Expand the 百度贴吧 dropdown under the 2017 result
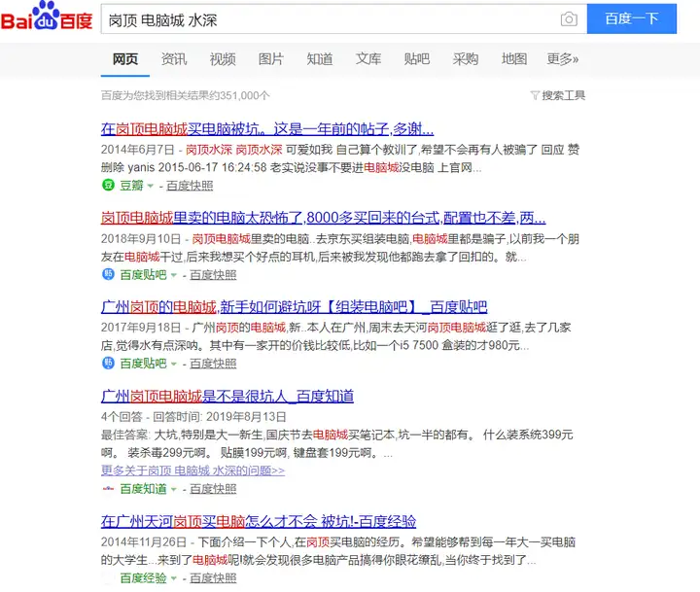700x592 pixels. click(174, 364)
